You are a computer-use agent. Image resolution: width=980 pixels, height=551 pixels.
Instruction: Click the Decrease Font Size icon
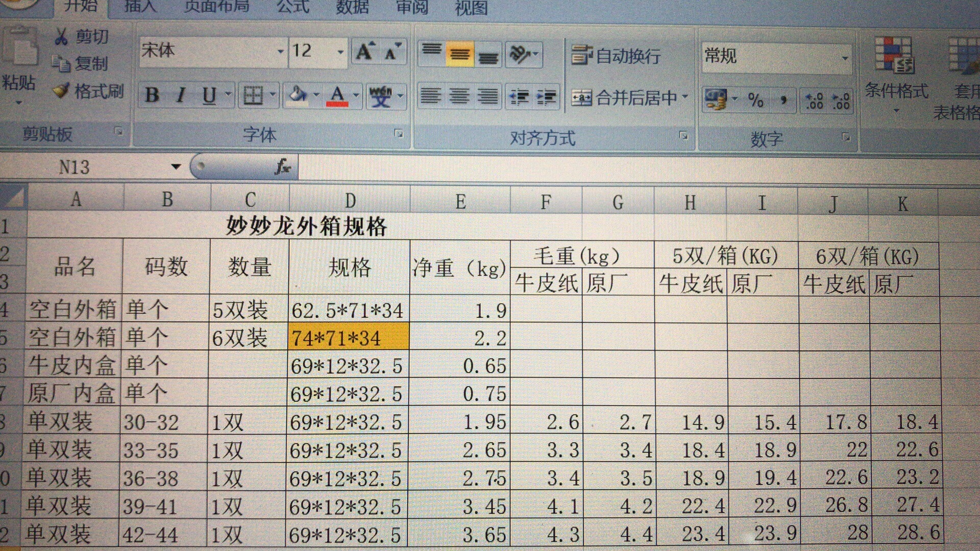click(x=393, y=52)
